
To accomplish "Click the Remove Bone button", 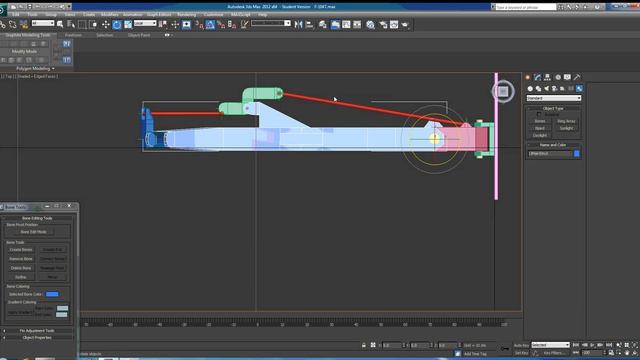I will click(21, 259).
